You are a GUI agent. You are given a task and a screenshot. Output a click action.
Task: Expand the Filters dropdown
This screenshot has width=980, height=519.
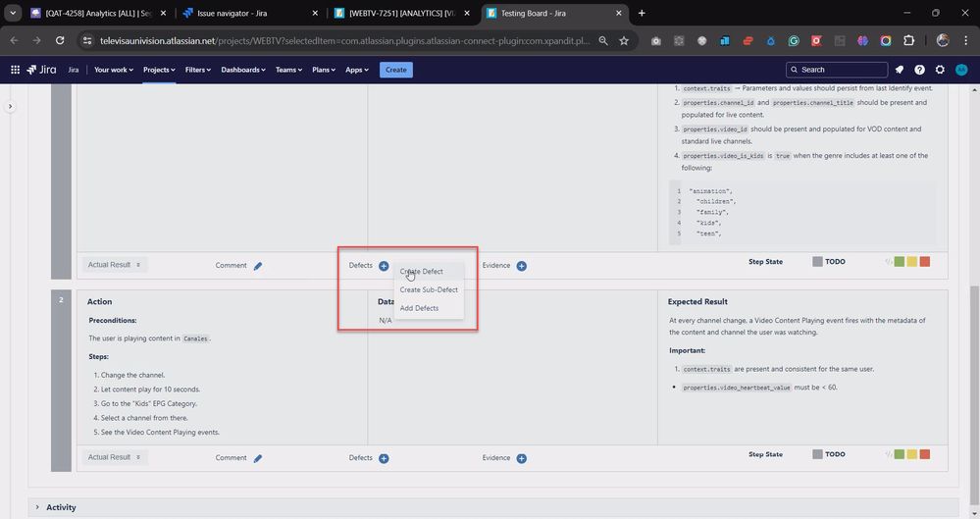point(197,70)
